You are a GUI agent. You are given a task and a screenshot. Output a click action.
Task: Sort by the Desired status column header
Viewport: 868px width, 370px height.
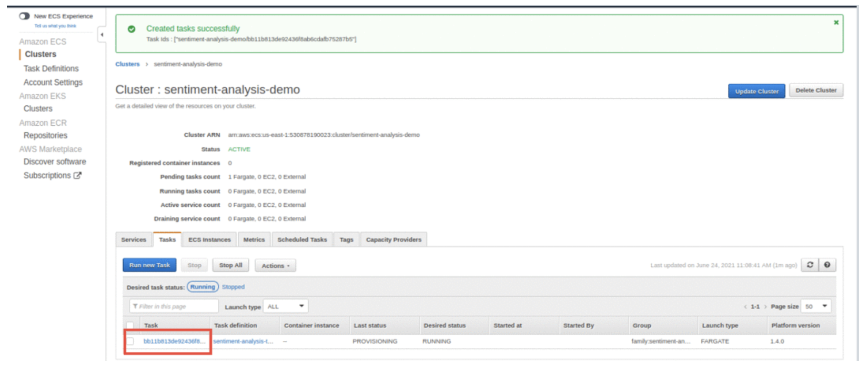coord(445,326)
